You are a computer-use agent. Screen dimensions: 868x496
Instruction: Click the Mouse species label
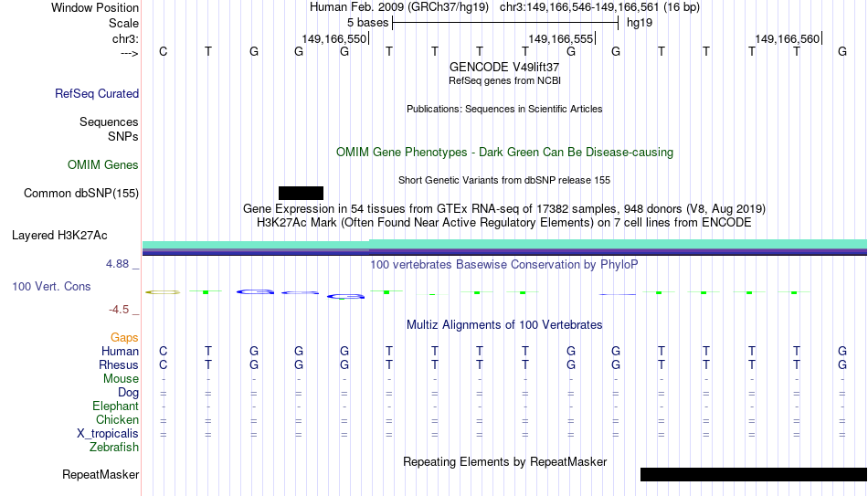pyautogui.click(x=121, y=379)
